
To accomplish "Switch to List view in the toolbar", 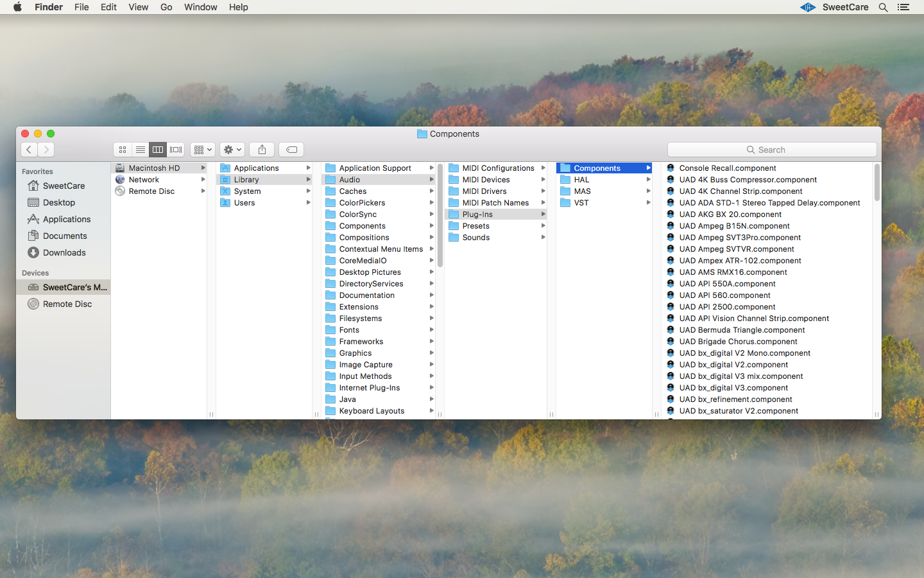I will 141,150.
